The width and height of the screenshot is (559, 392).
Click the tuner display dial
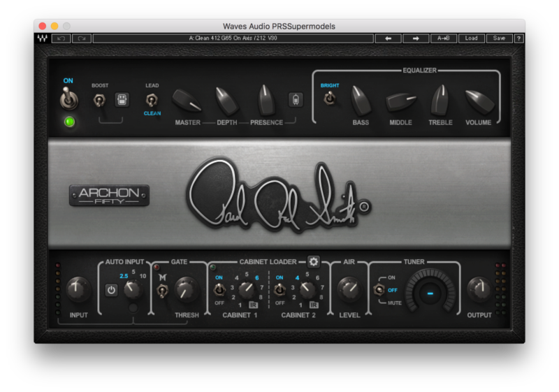point(430,292)
